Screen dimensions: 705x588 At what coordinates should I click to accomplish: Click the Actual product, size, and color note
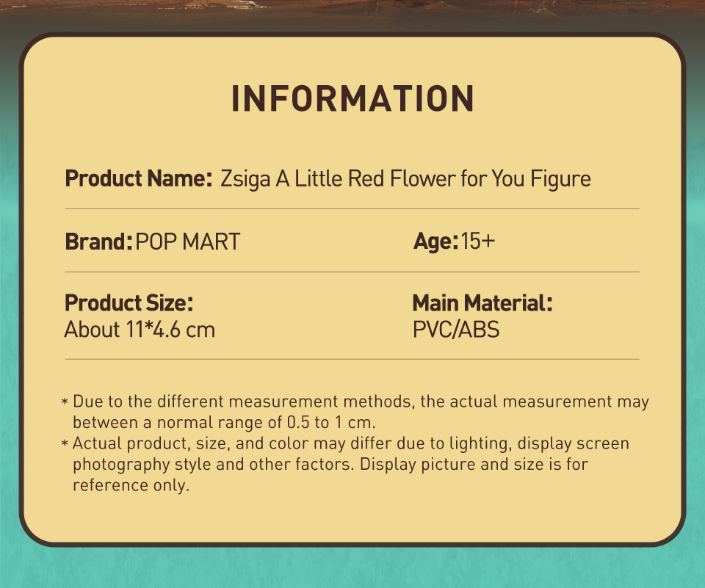point(351,444)
